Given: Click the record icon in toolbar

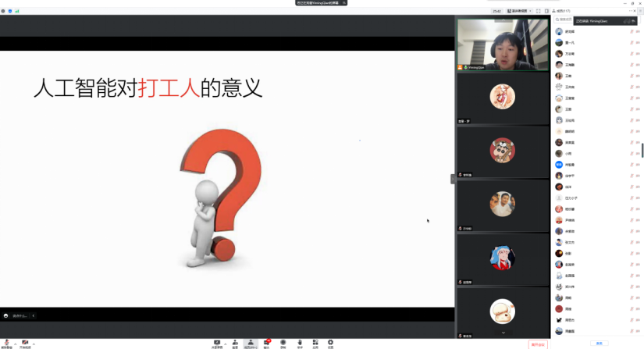Looking at the screenshot, I should point(283,342).
